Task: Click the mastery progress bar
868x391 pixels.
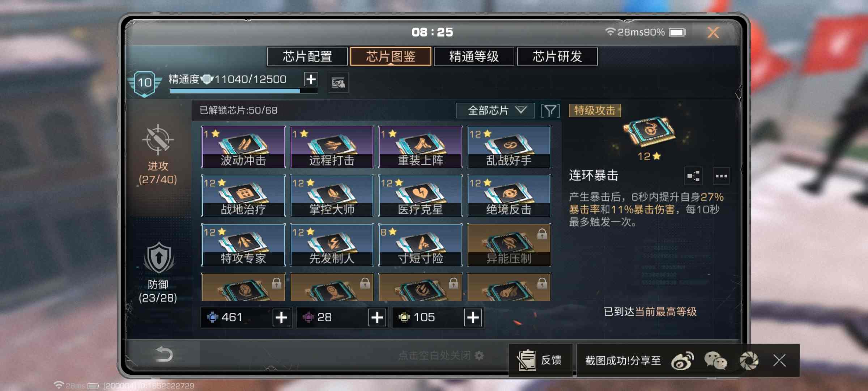Action: 244,91
